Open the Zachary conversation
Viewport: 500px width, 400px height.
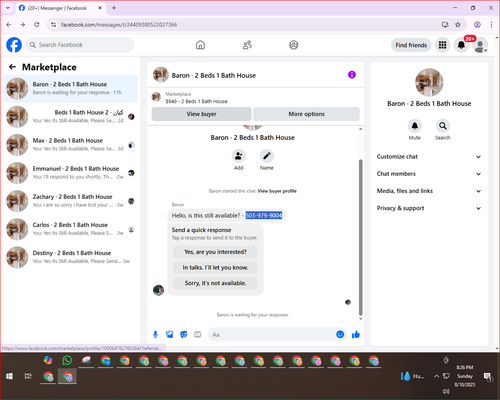click(70, 201)
